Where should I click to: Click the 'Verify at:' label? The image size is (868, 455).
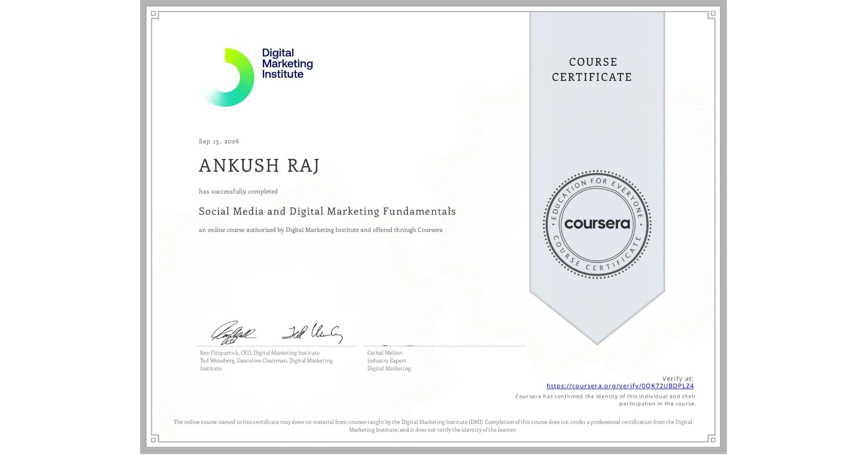click(x=678, y=379)
